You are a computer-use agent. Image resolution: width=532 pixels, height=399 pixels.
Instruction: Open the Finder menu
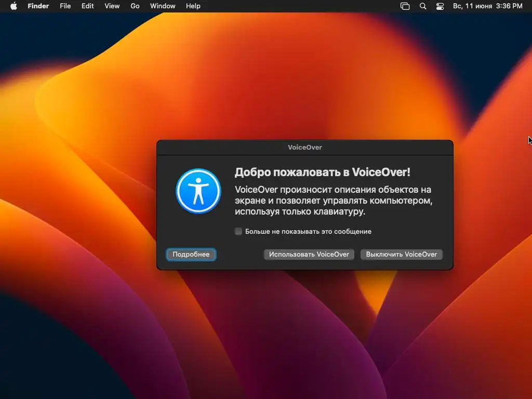pyautogui.click(x=38, y=6)
